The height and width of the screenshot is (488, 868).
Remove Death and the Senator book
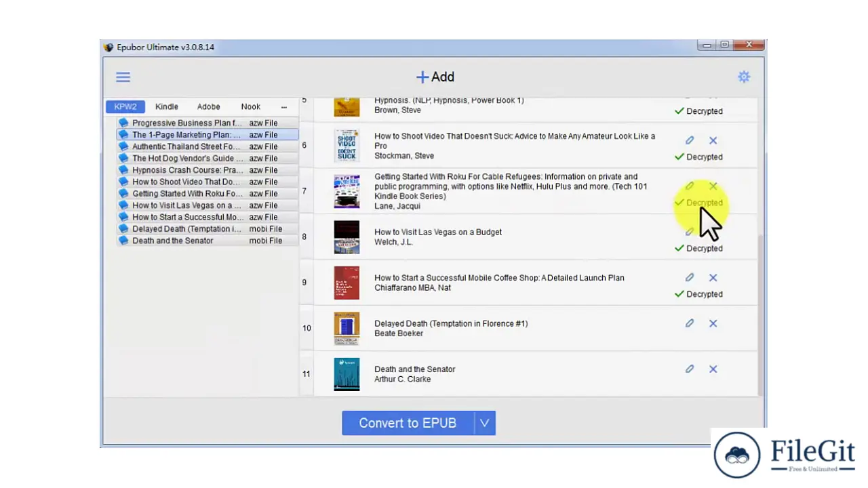click(713, 369)
